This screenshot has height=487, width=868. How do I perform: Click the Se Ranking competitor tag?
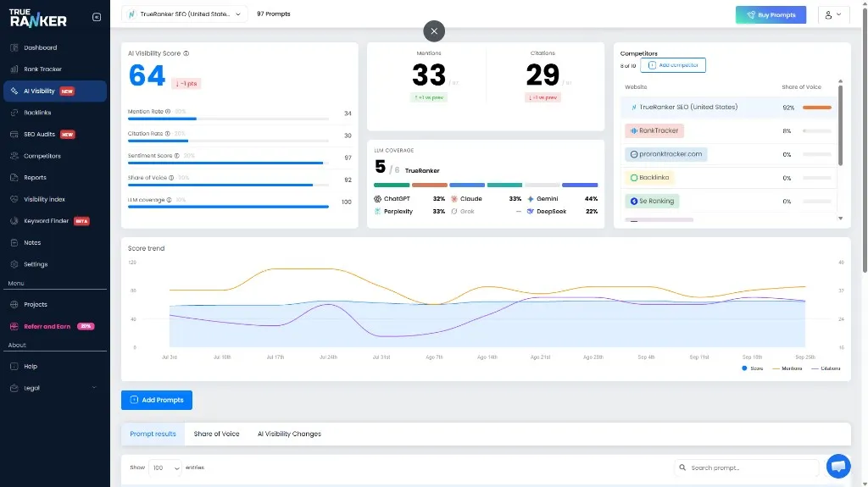[x=652, y=202]
